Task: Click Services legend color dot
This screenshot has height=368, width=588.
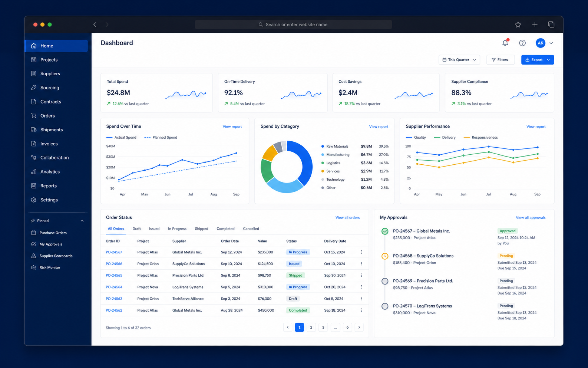Action: (323, 171)
